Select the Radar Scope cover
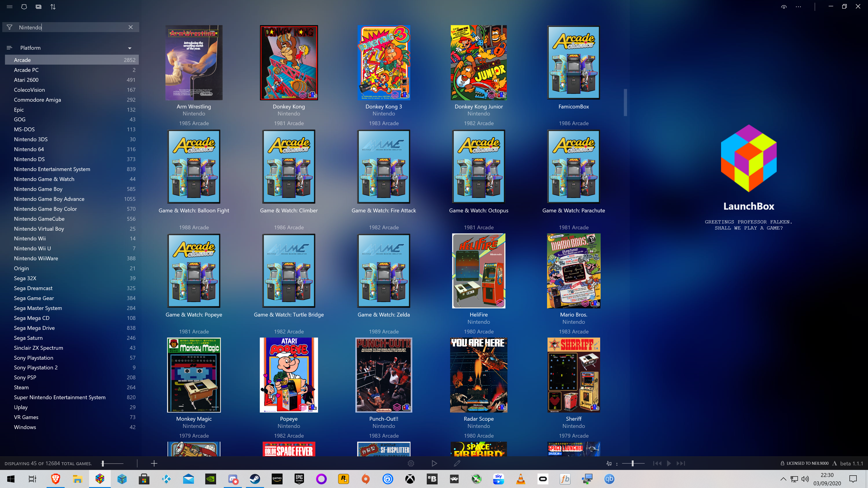This screenshot has height=488, width=868. tap(479, 375)
